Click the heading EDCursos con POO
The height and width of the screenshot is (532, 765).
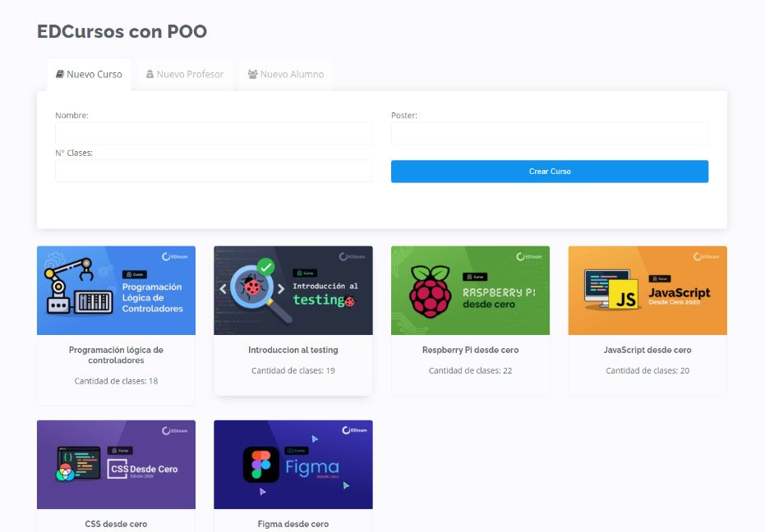click(x=122, y=31)
